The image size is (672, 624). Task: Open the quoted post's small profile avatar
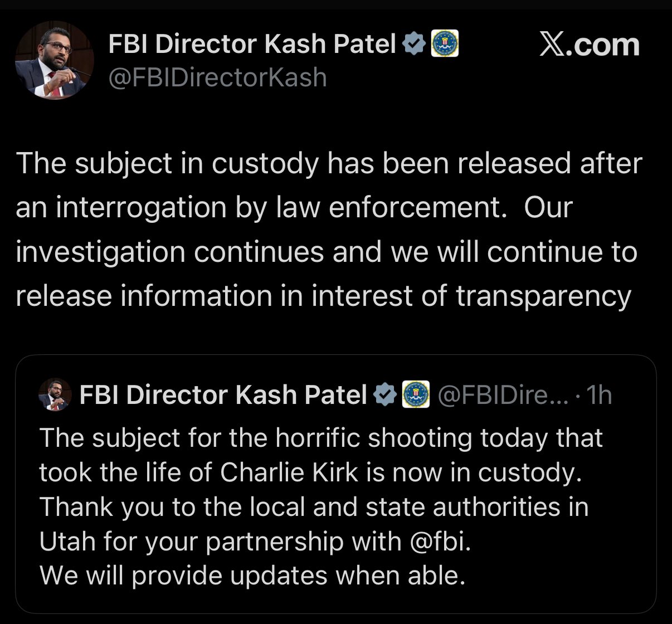[55, 394]
